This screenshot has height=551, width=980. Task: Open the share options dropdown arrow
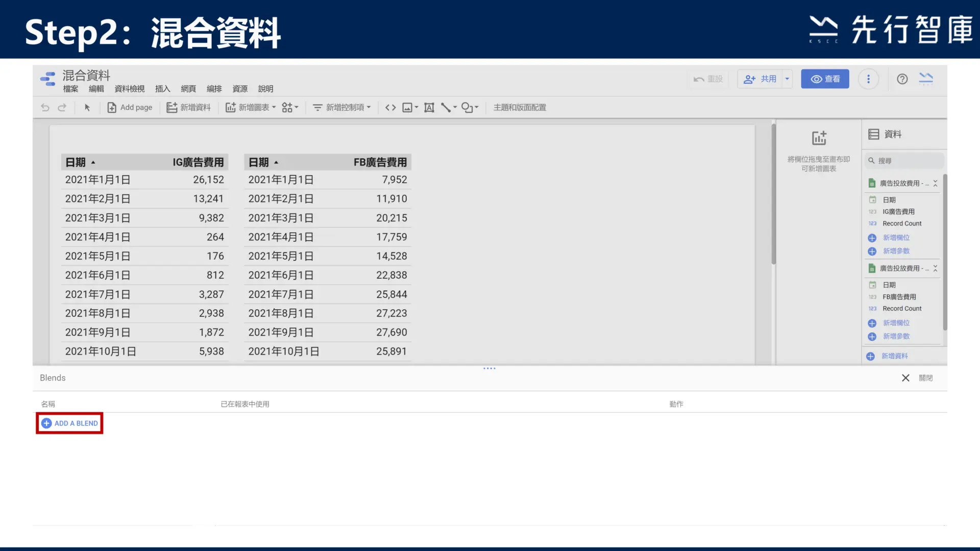[x=787, y=79]
